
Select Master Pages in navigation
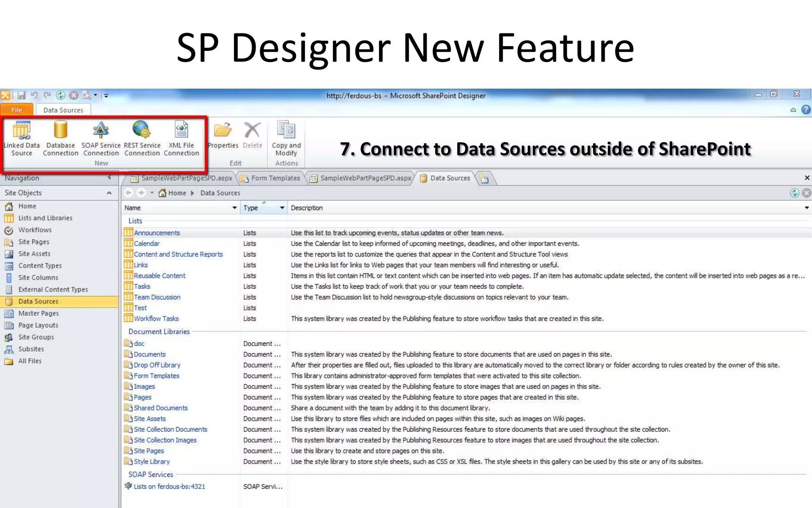(x=38, y=313)
